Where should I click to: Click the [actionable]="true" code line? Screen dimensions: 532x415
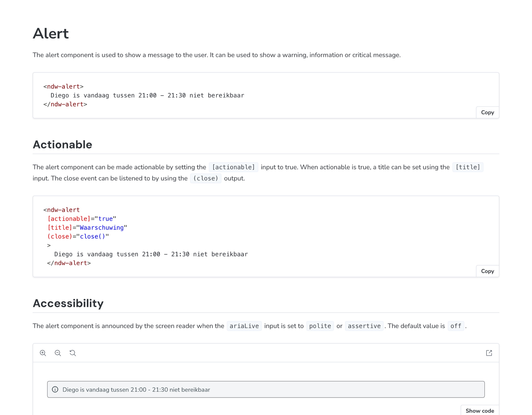81,218
